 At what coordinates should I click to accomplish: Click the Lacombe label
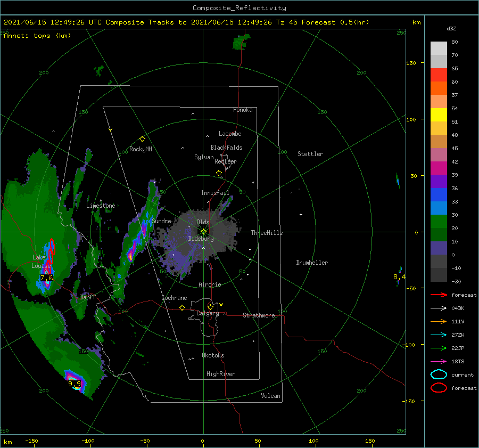(x=230, y=134)
